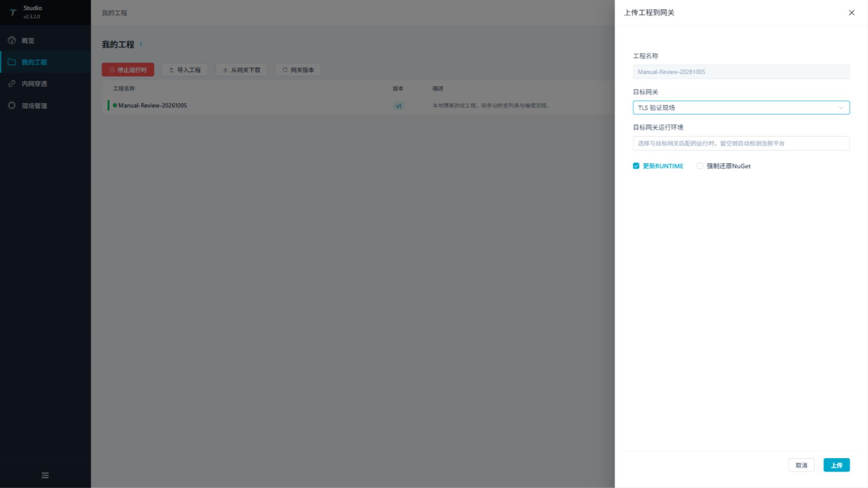Click the 工程名称 column header

click(124, 89)
